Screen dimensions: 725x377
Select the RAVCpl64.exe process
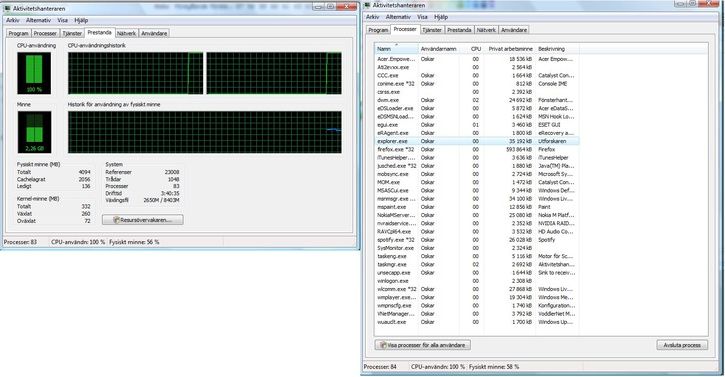point(477,231)
